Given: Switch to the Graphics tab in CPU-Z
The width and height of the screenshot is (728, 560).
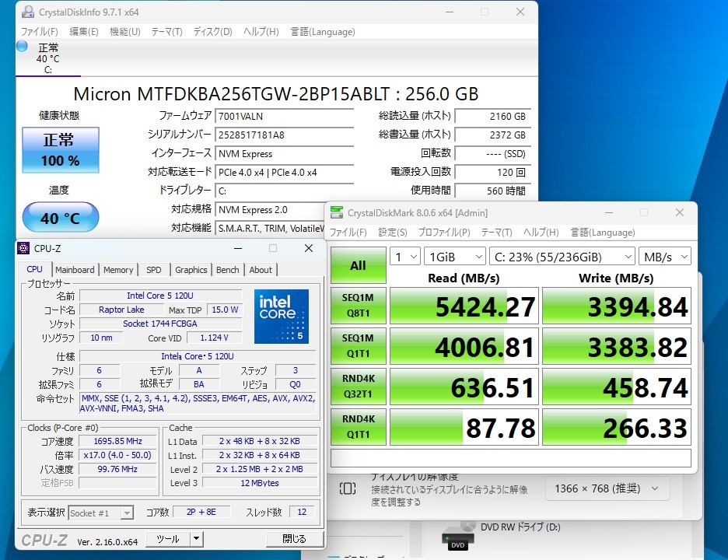Looking at the screenshot, I should point(191,270).
